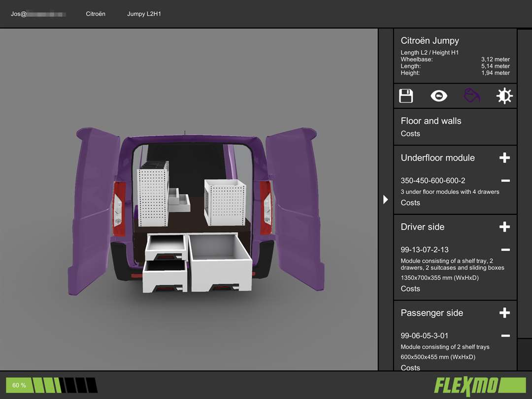Click the right perforated shelf module in van
532x399 pixels.
[225, 202]
